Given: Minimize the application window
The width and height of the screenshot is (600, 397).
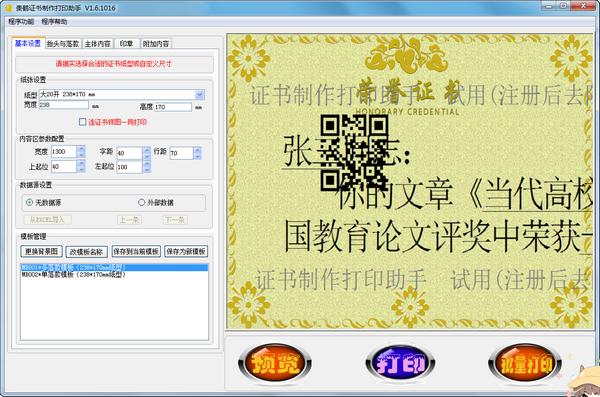Looking at the screenshot, I should tap(549, 6).
